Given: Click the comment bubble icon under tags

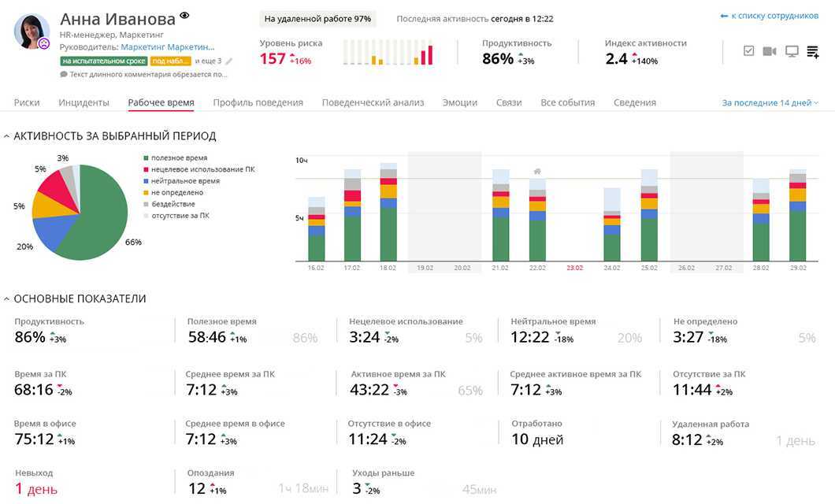Looking at the screenshot, I should click(x=64, y=75).
